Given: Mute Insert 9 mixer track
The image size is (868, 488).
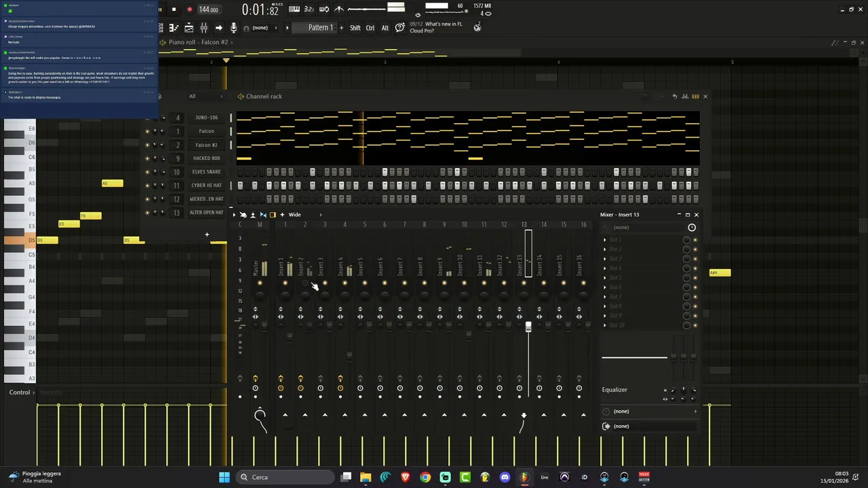Looking at the screenshot, I should (x=444, y=283).
